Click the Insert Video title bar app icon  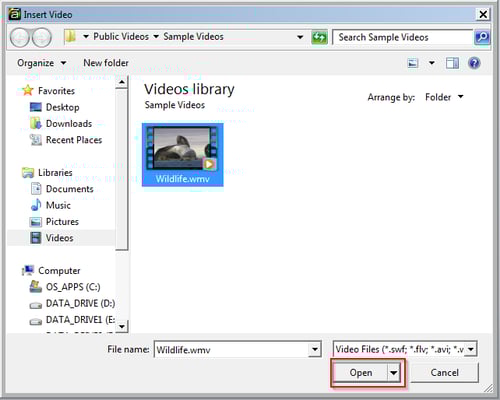point(14,14)
